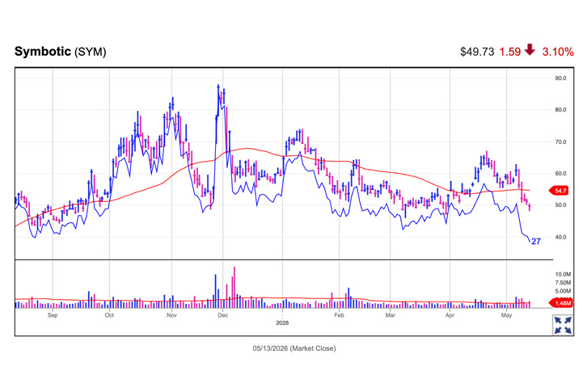Click the Apr axis label

click(x=450, y=315)
